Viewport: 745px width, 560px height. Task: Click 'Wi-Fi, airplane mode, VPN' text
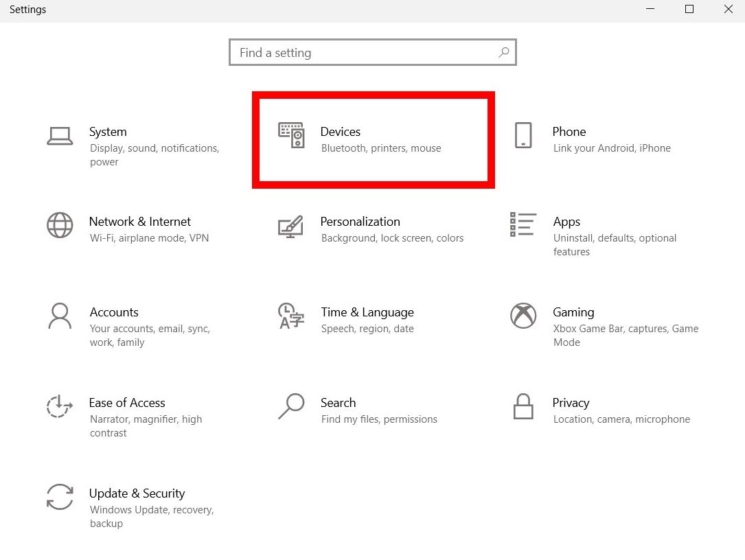(149, 238)
